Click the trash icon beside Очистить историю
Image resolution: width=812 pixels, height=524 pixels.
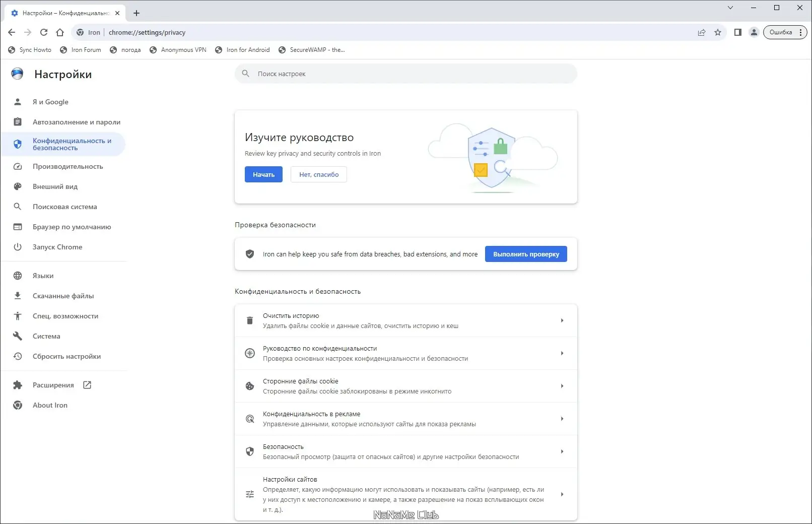click(250, 320)
